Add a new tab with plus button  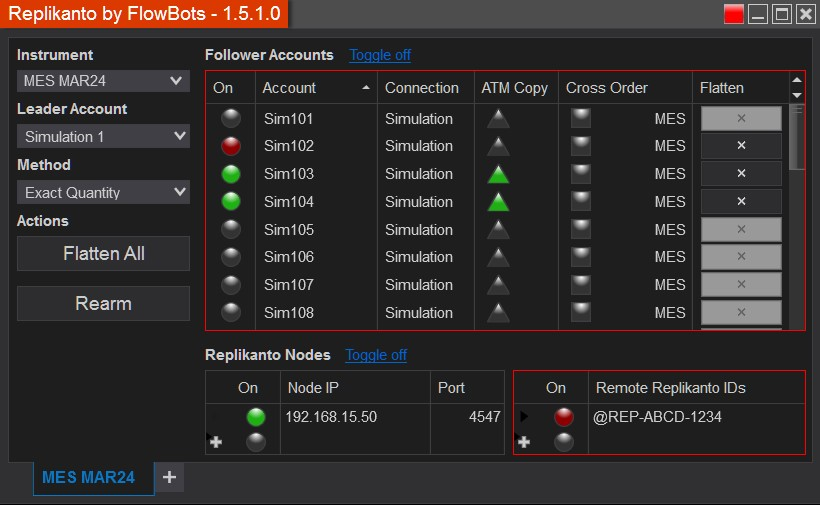[170, 478]
